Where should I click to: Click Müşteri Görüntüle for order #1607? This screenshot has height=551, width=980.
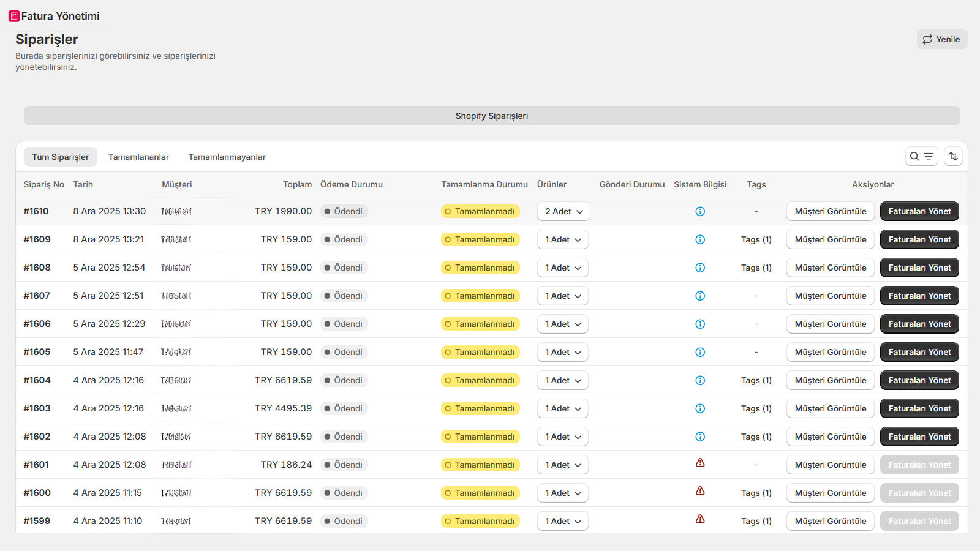click(x=830, y=296)
